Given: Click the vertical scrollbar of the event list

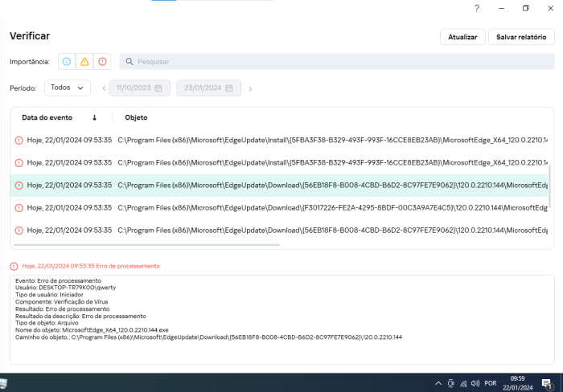Looking at the screenshot, I should [x=549, y=186].
